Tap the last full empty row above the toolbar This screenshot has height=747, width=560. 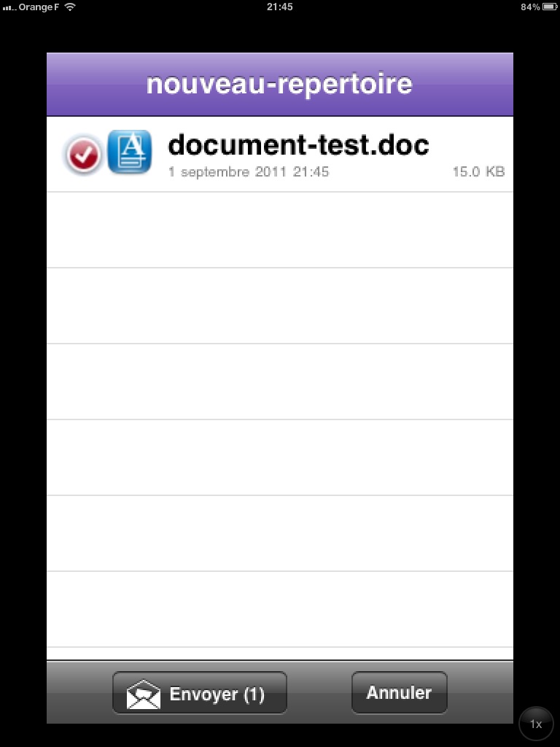point(280,609)
